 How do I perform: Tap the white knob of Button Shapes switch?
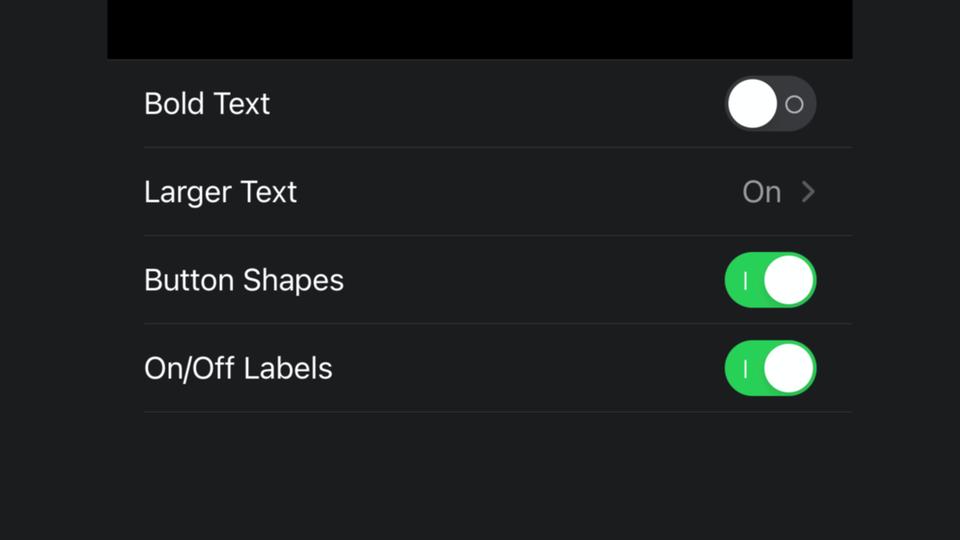pyautogui.click(x=789, y=280)
